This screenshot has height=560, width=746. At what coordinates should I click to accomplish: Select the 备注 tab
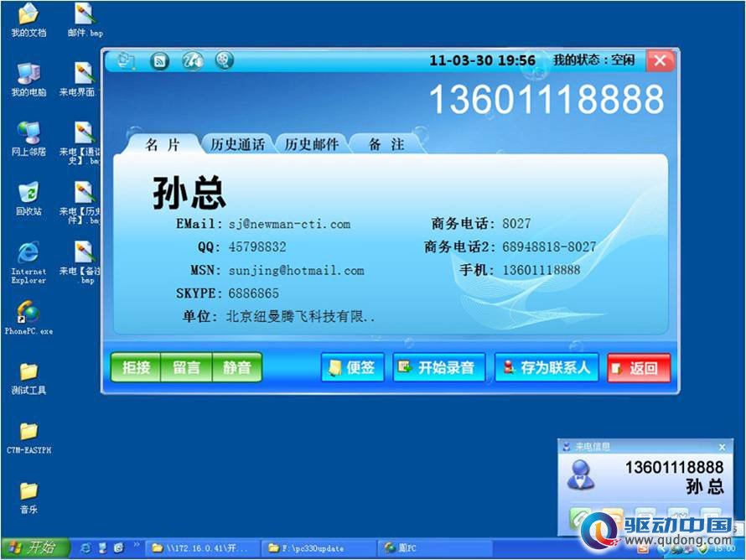(x=386, y=144)
